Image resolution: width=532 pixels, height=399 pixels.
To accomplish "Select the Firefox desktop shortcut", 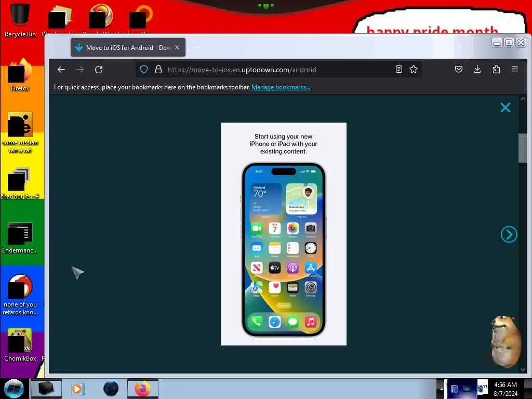I will pyautogui.click(x=20, y=75).
